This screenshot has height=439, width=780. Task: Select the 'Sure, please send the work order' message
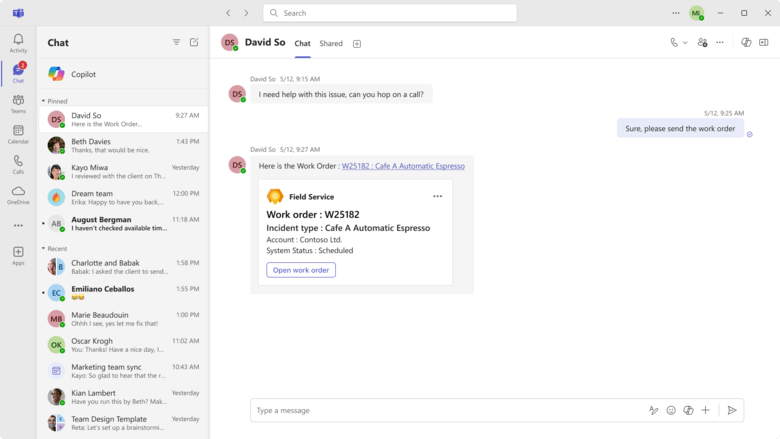pyautogui.click(x=680, y=128)
